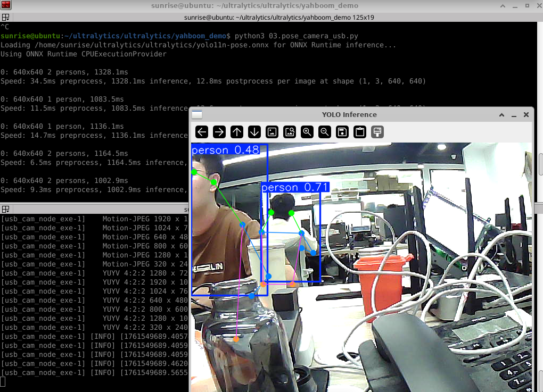This screenshot has width=543, height=392.
Task: Click the '1 person, 1136.1ms' output line
Action: [x=62, y=126]
